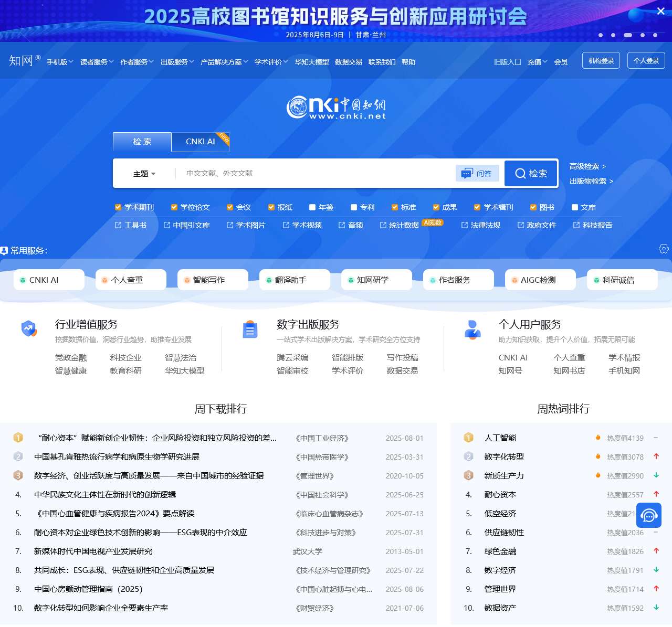Toggle the 会议 checkbox
672x627 pixels.
[230, 207]
